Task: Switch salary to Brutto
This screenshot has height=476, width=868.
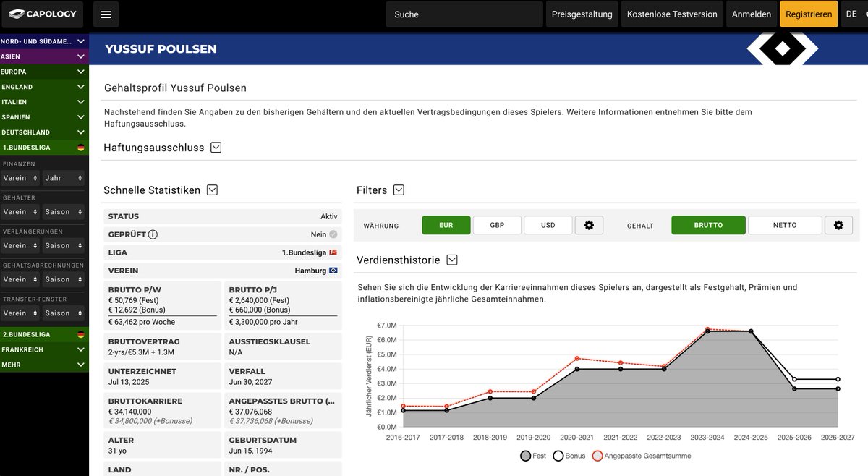Action: coord(708,225)
